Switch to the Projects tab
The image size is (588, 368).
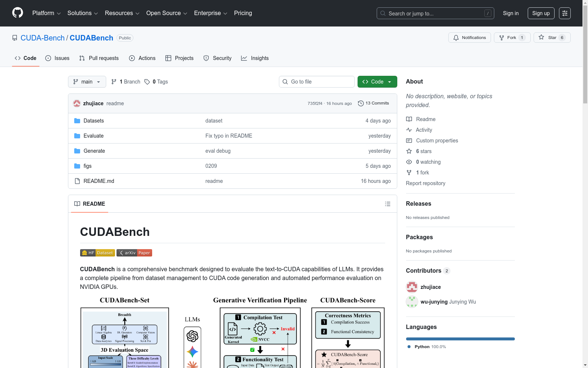pyautogui.click(x=179, y=58)
